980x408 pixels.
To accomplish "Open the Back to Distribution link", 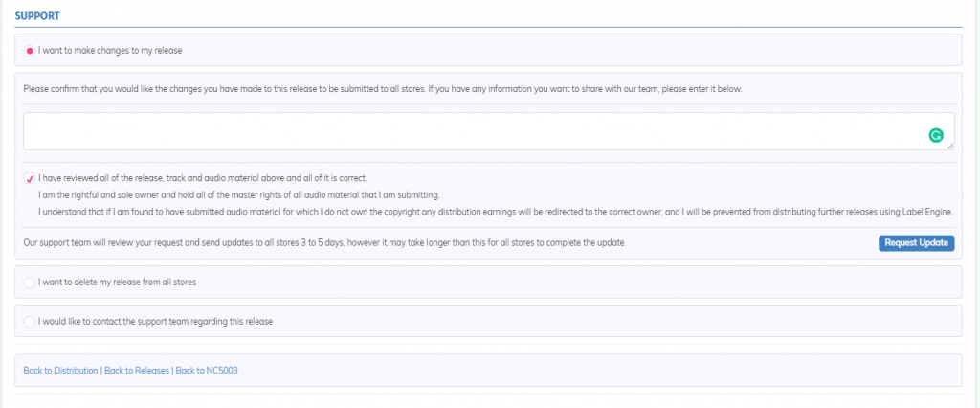I will (60, 371).
